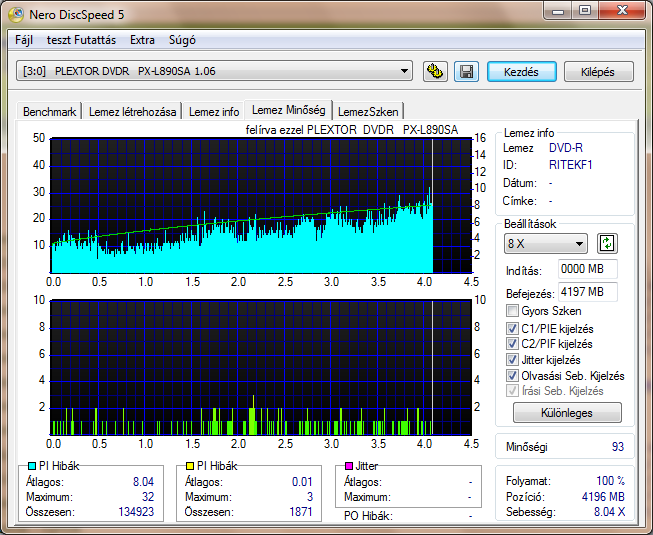Click the Indítás 0000 MB field
The width and height of the screenshot is (653, 535).
(x=587, y=269)
